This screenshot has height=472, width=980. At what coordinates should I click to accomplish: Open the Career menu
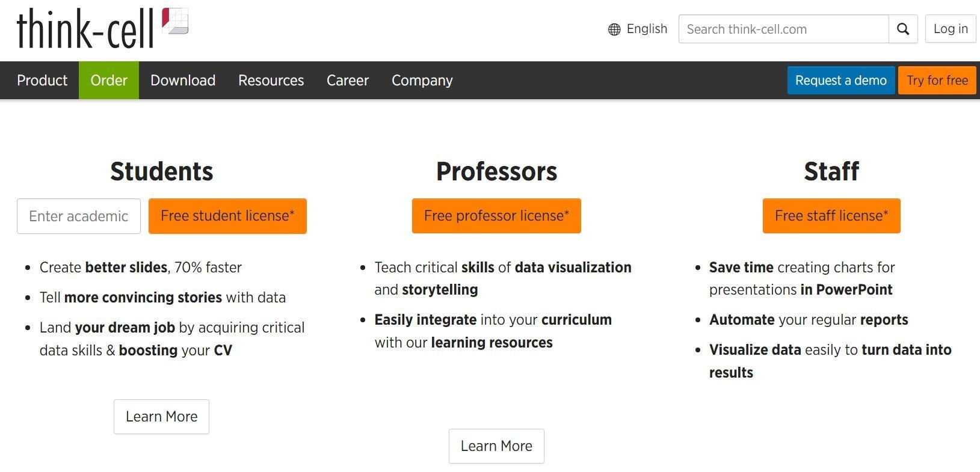pyautogui.click(x=348, y=80)
